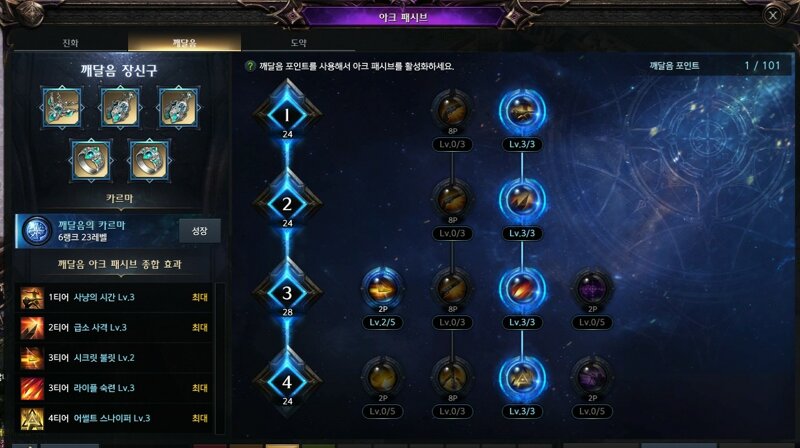Select 4티어 어썰트 스나이퍼 Lv.3 effect row

tap(115, 418)
